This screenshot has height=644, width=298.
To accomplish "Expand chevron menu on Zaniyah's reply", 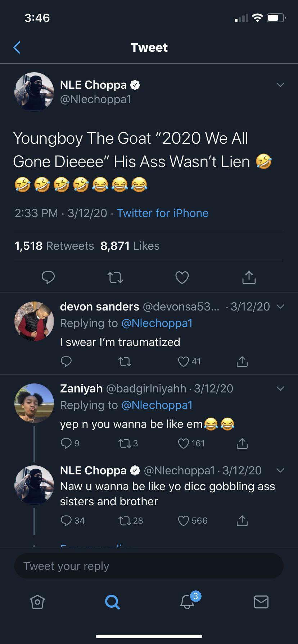I will (280, 388).
